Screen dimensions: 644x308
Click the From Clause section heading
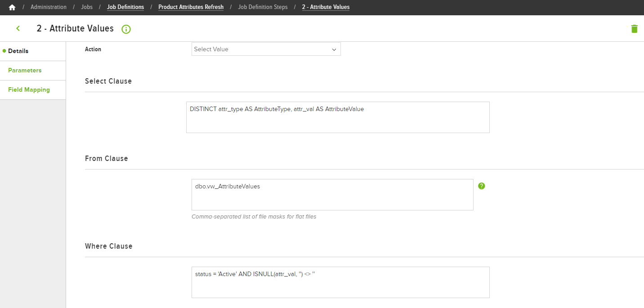pos(107,159)
